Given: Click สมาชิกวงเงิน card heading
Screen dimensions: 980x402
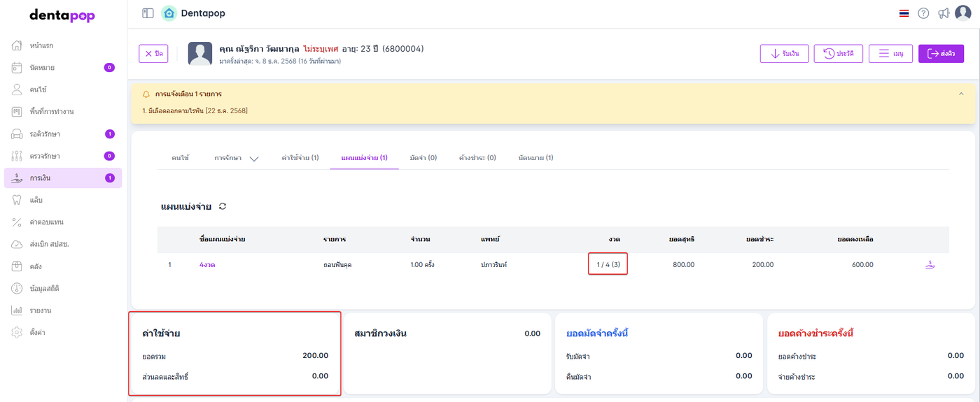Looking at the screenshot, I should coord(381,333).
